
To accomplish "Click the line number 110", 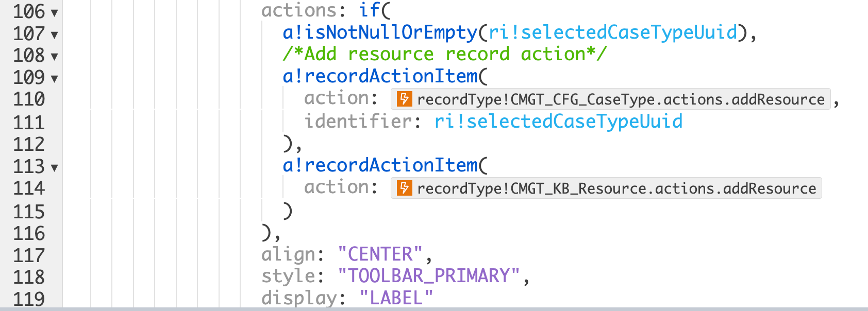I will [29, 99].
